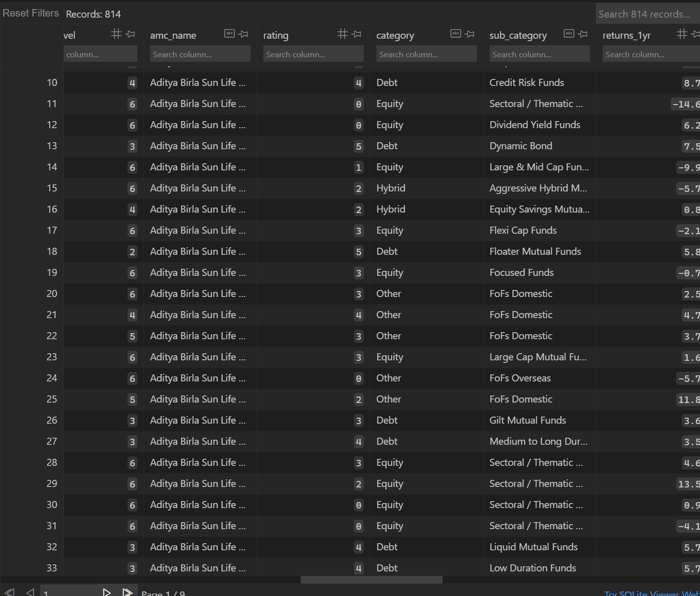This screenshot has width=700, height=596.
Task: Focus the amc_name column search box
Action: (x=200, y=54)
